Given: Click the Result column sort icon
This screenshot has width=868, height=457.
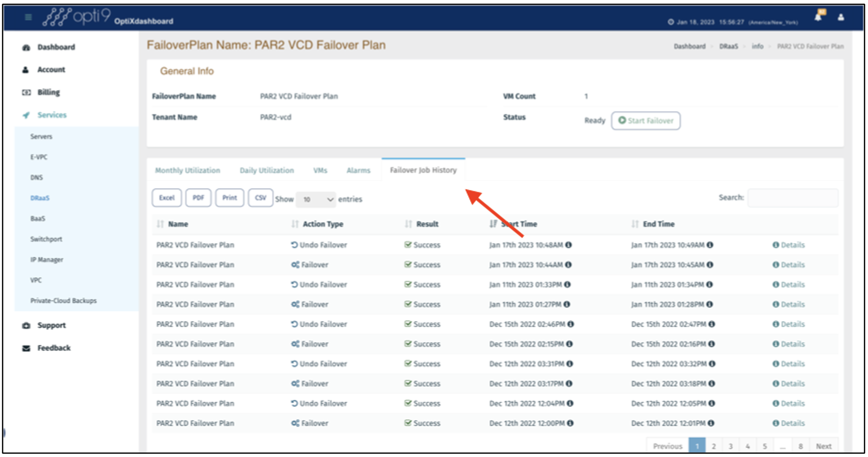Looking at the screenshot, I should 408,224.
